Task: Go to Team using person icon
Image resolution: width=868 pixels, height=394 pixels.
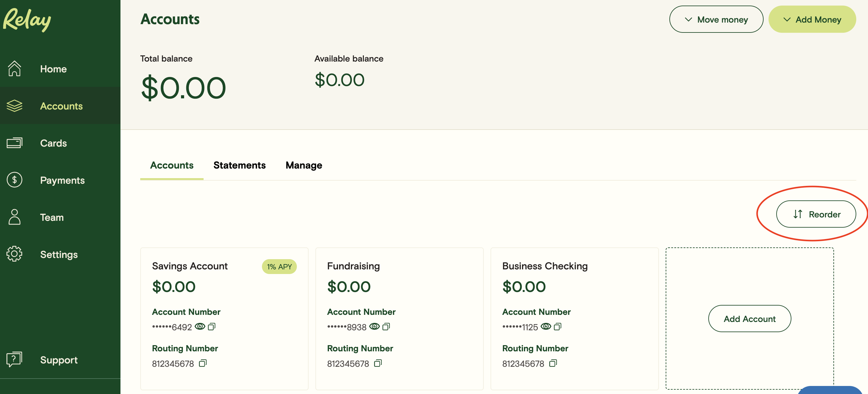Action: 15,217
